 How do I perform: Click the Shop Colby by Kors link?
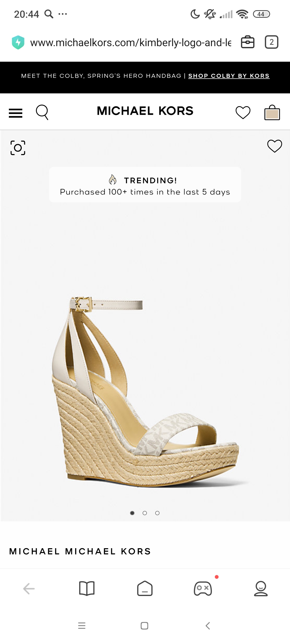click(229, 76)
